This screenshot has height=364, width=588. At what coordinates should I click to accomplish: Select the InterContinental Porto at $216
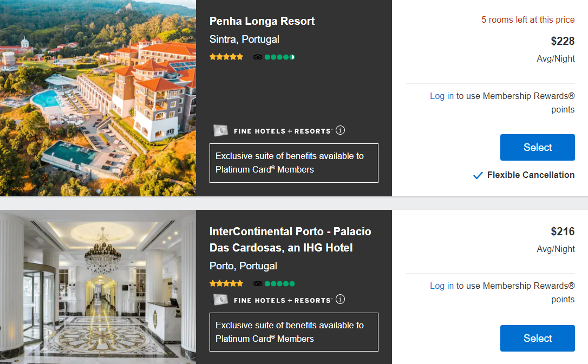click(x=537, y=339)
